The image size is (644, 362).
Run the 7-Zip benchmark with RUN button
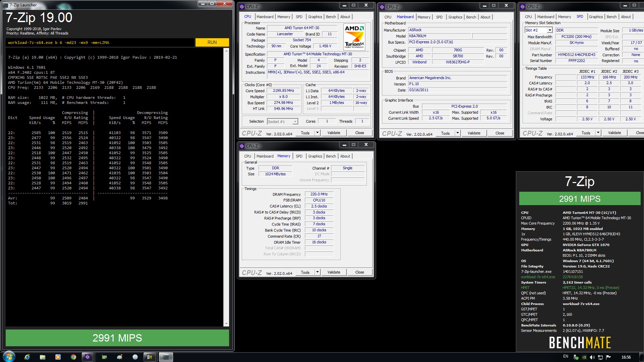212,42
